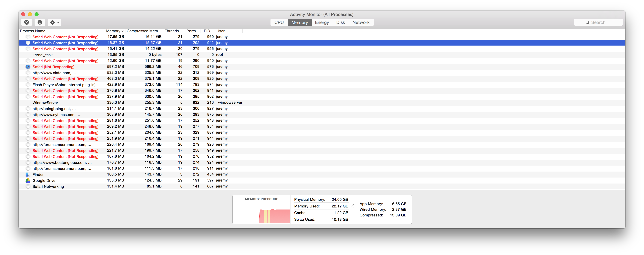The width and height of the screenshot is (644, 255).
Task: Select Flash Player (Safari Internet plug-in) row
Action: 322,85
